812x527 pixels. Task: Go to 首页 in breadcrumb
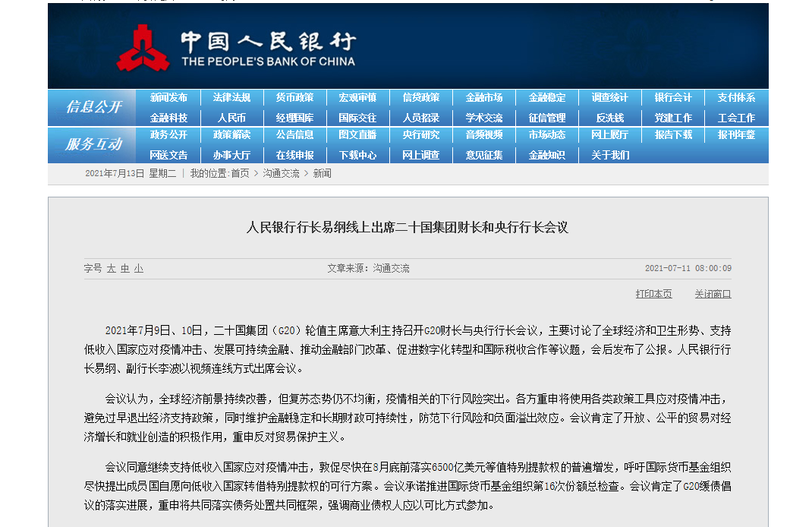(240, 174)
